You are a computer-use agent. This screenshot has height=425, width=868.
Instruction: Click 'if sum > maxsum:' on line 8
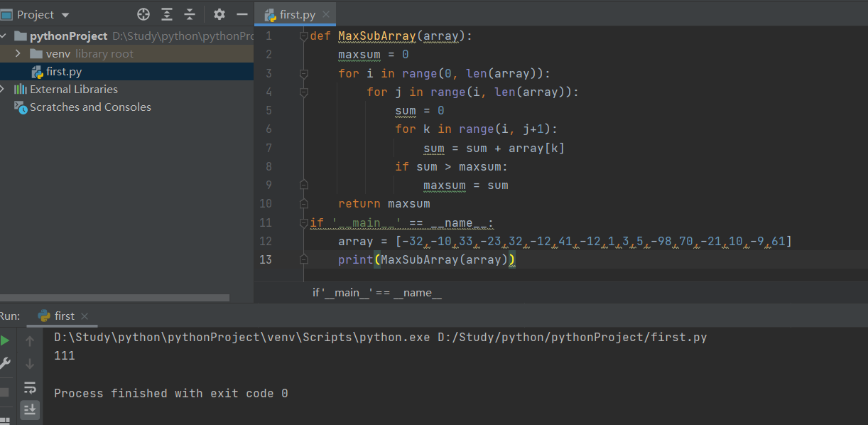[x=452, y=166]
